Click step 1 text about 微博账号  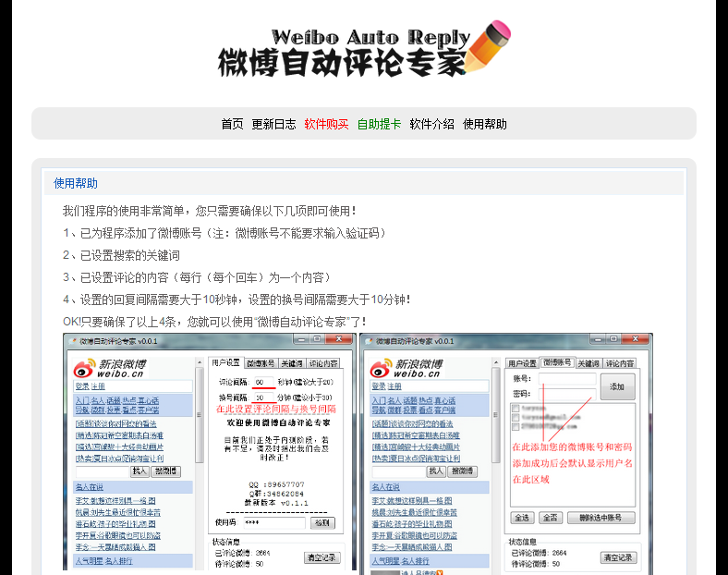[x=224, y=233]
